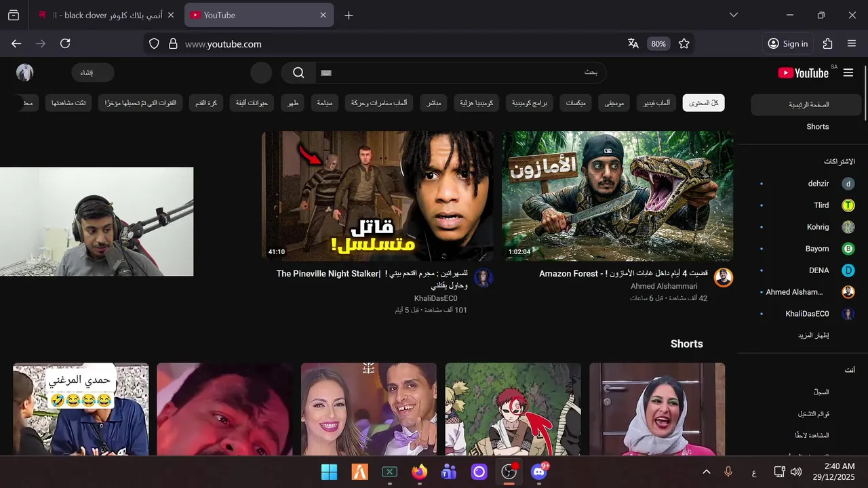Click the Amazon forest video thumbnail

tap(617, 196)
